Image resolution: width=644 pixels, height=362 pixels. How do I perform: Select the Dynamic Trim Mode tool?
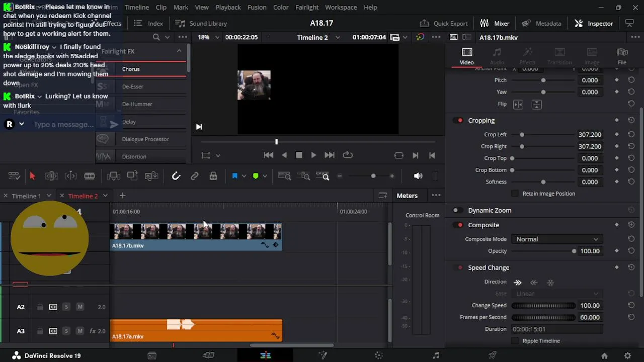[71, 176]
